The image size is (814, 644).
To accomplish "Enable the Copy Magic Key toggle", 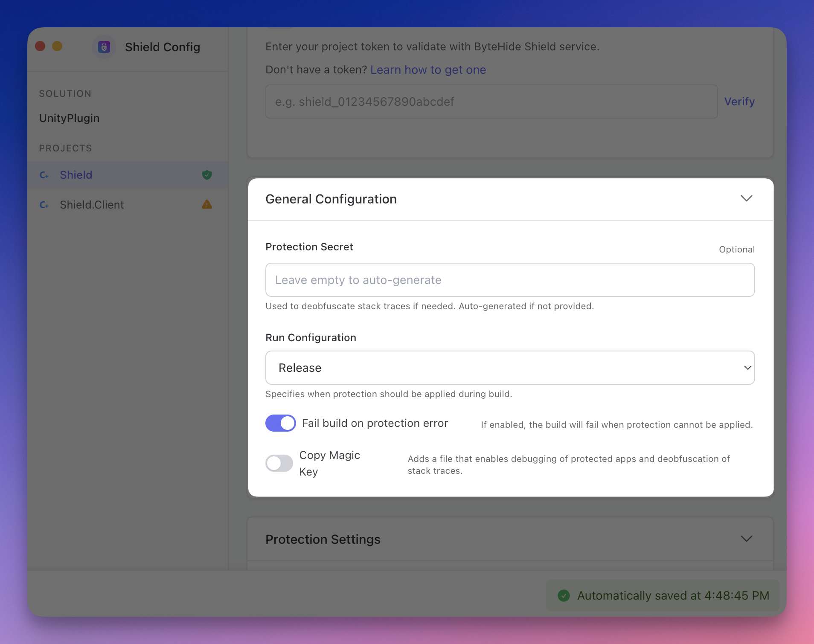I will [279, 463].
